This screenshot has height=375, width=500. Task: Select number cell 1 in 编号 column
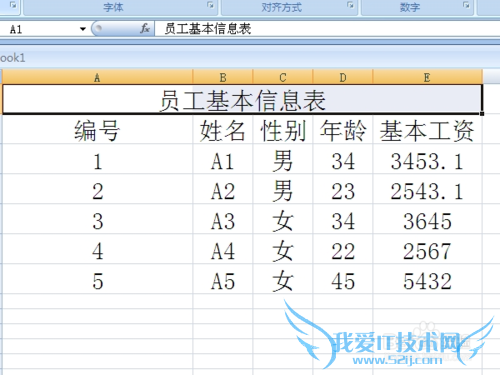point(97,159)
